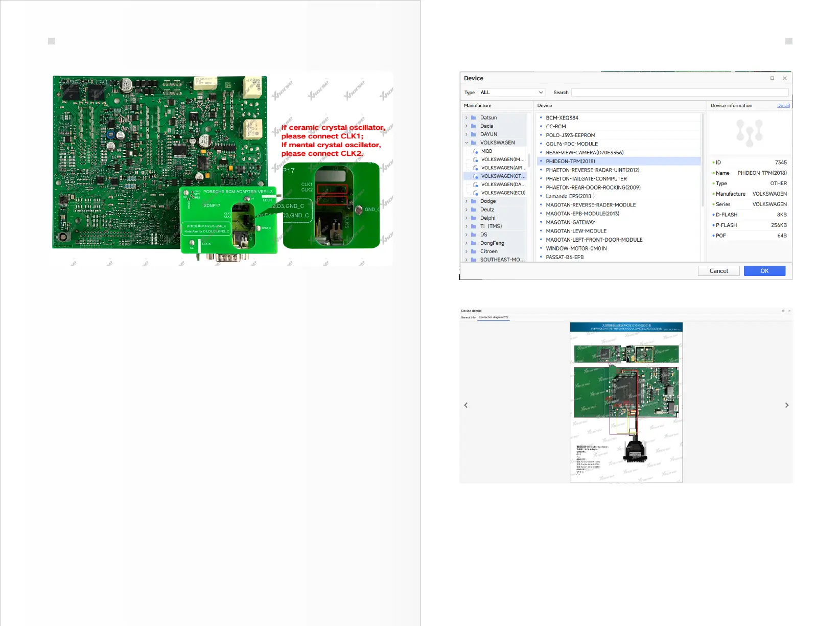Click into the Search input field

(x=680, y=92)
